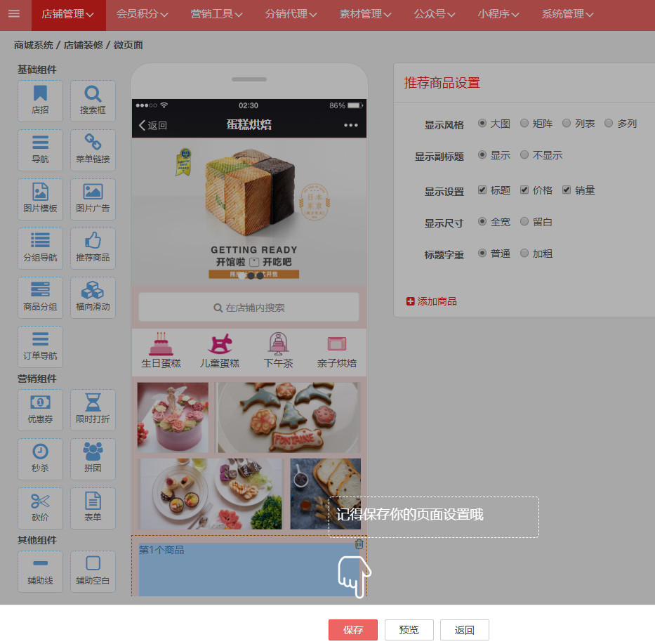Expand the 店铺管理 dropdown menu

(67, 15)
